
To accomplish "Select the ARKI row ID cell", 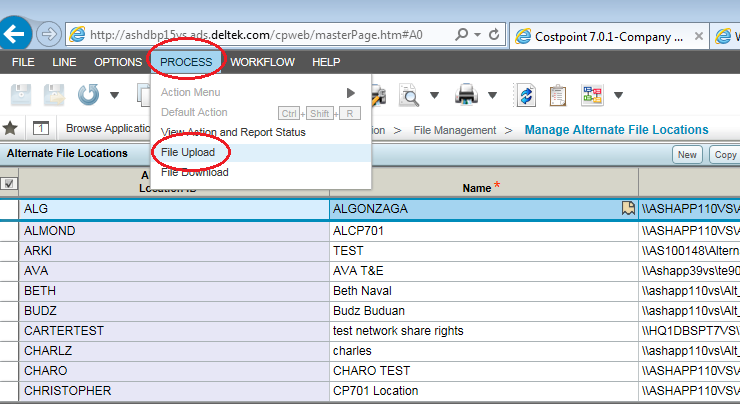I will [x=174, y=251].
